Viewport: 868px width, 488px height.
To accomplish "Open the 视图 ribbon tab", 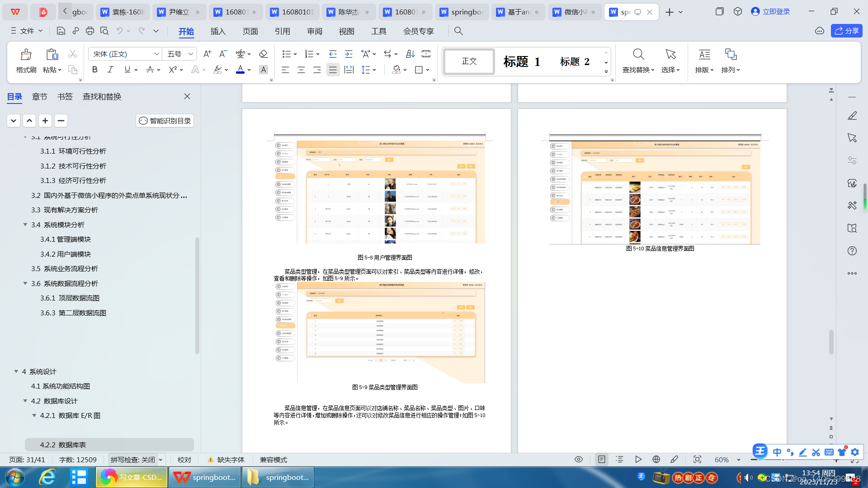I will point(346,31).
